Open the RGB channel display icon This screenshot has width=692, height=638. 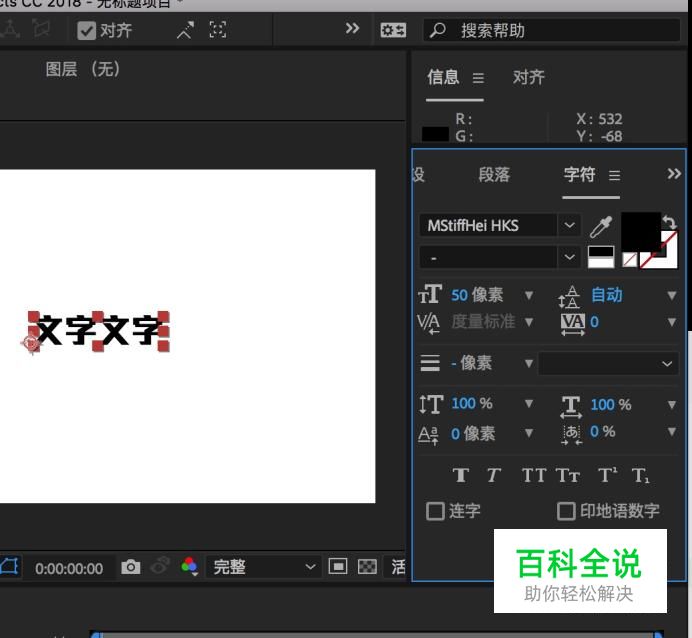point(189,567)
